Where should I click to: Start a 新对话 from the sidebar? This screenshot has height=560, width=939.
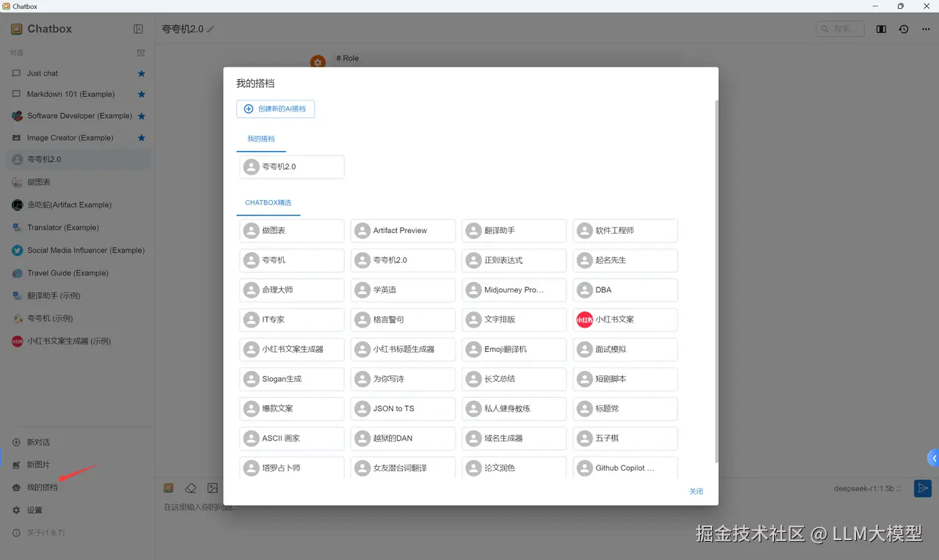click(78, 442)
